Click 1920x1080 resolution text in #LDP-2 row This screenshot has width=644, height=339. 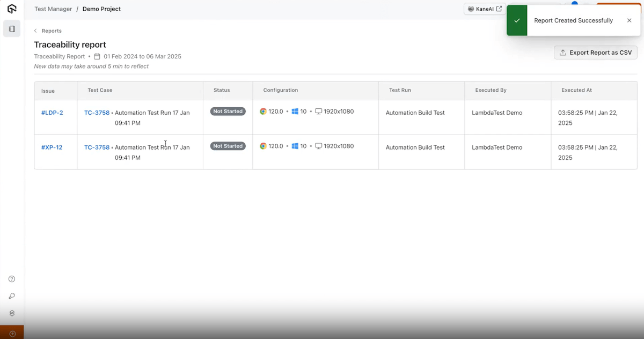click(x=339, y=112)
